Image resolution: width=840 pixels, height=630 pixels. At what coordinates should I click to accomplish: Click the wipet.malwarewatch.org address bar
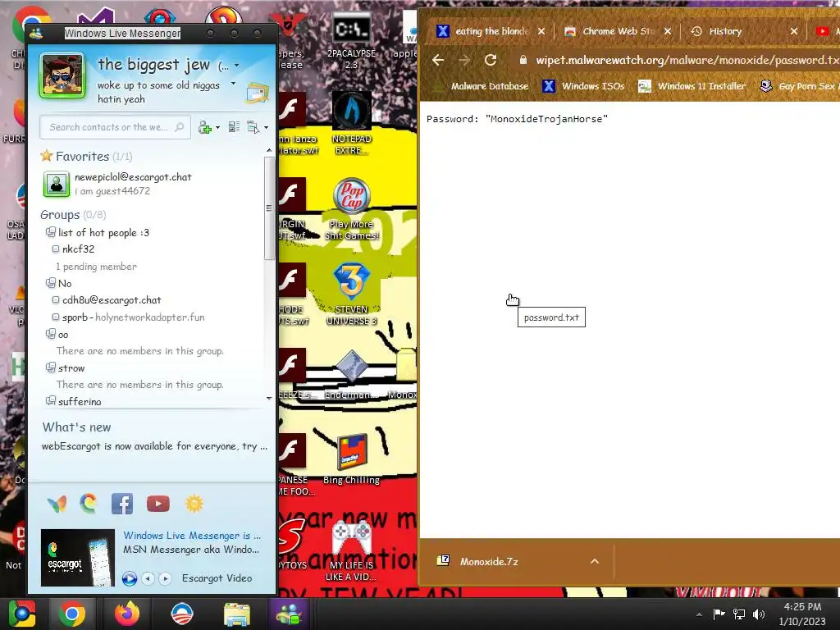[687, 60]
